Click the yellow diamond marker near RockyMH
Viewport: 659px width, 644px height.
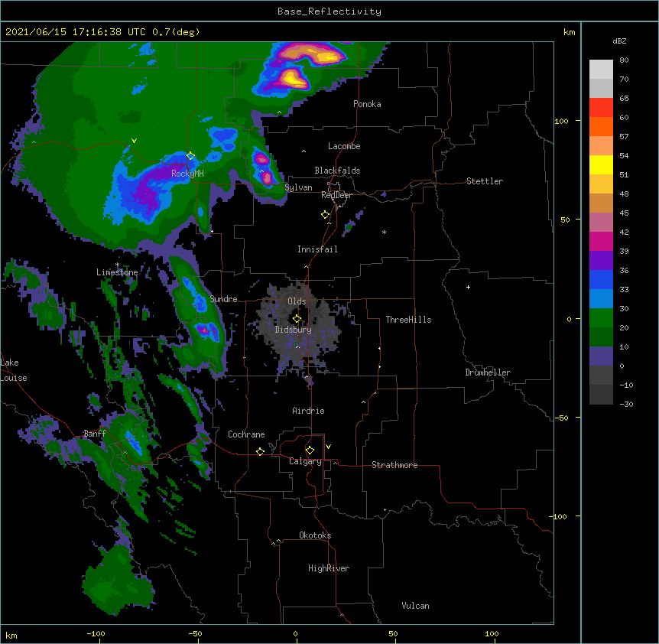coord(190,156)
